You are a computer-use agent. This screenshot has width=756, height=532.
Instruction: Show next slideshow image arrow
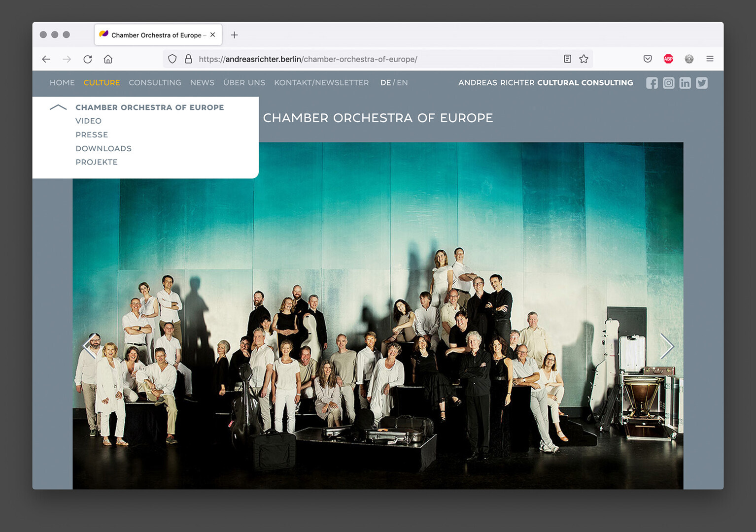(x=666, y=346)
